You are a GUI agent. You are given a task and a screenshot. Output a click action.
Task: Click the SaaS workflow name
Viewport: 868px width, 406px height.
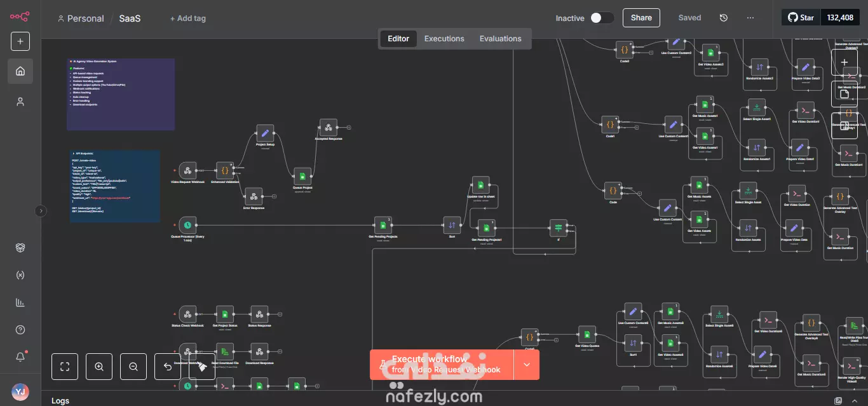coord(130,18)
